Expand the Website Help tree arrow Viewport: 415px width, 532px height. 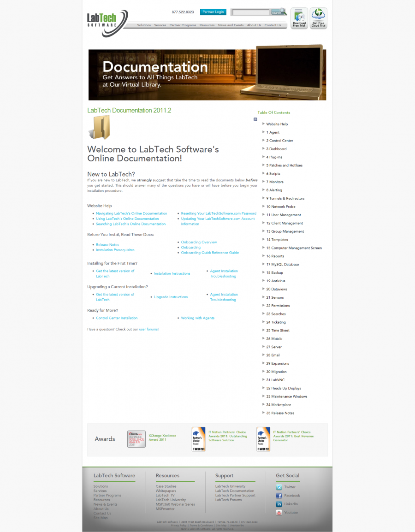tap(263, 124)
